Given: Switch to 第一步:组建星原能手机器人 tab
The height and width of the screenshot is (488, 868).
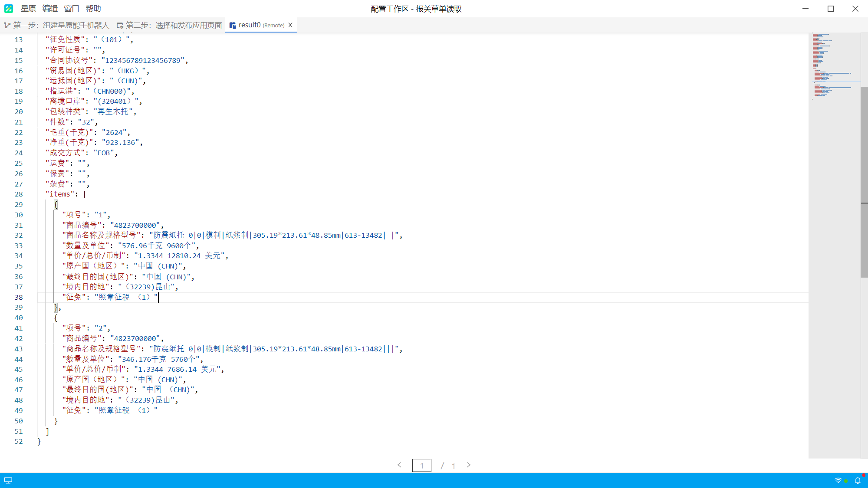Looking at the screenshot, I should click(57, 25).
